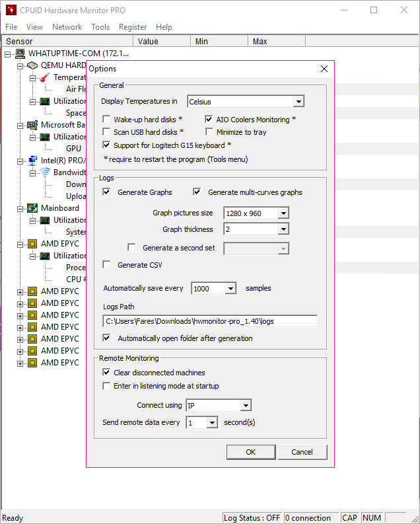
Task: Click the Log Status : OFF indicator
Action: point(252,517)
